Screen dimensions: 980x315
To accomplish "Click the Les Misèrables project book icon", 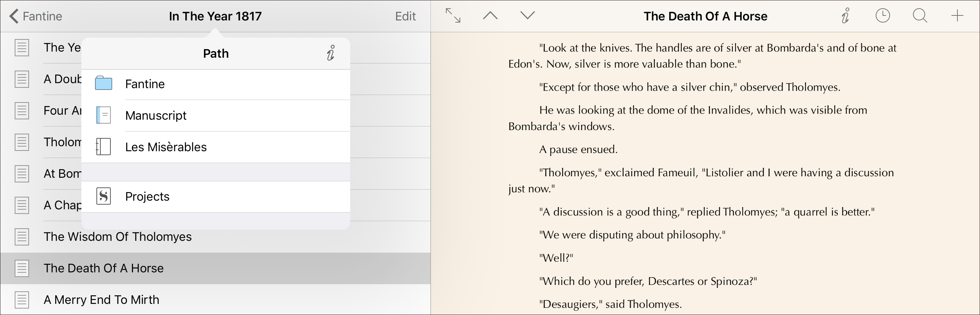I will pyautogui.click(x=104, y=147).
